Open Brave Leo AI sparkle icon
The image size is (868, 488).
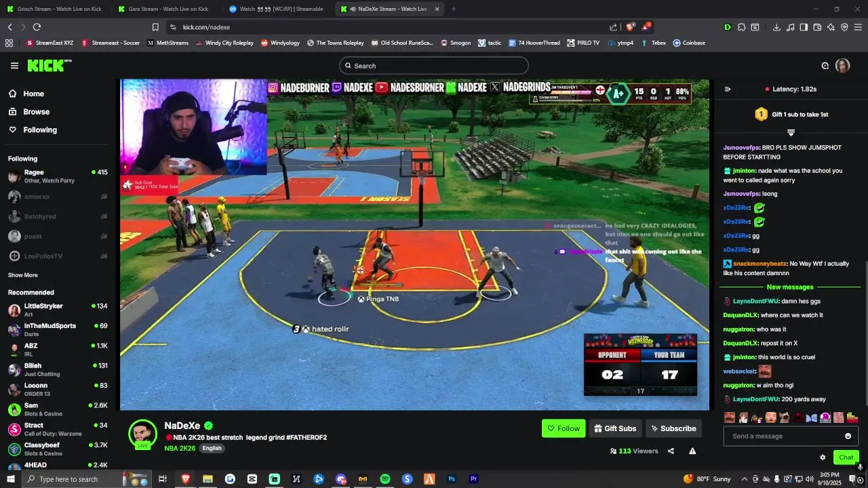point(831,27)
